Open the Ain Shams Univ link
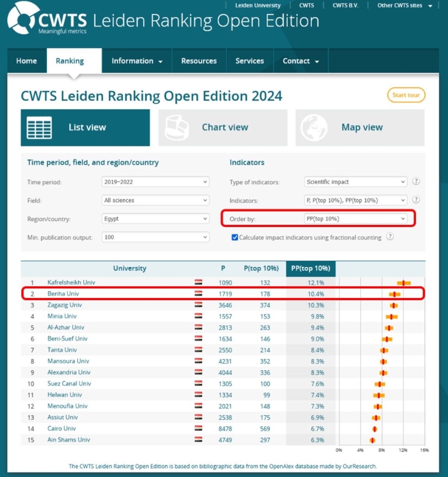Screen dimensions: 448x477 pyautogui.click(x=69, y=440)
